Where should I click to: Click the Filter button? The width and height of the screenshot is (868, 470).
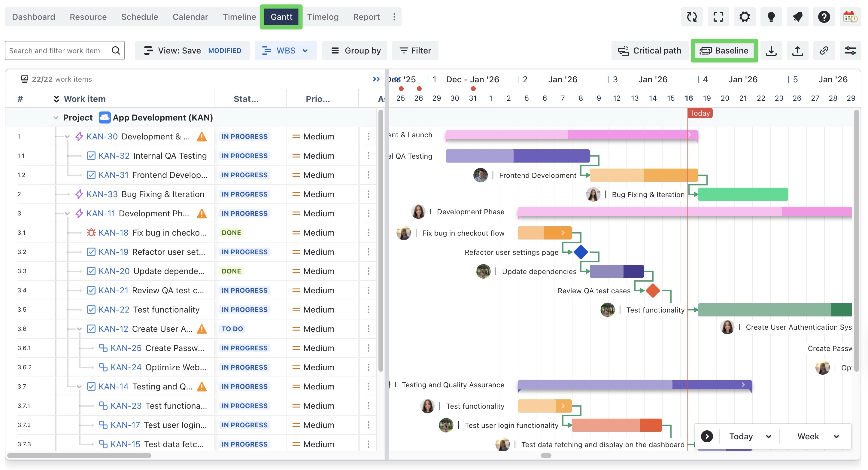point(415,50)
